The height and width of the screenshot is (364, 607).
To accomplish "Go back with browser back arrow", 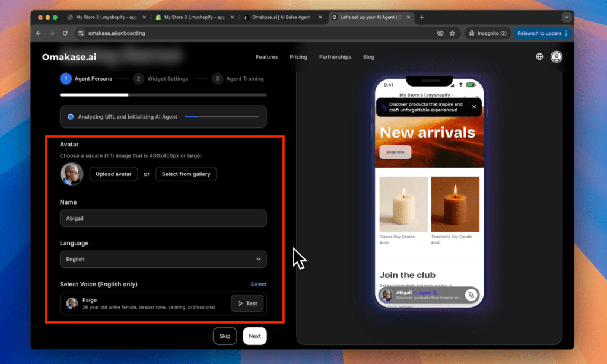I will pyautogui.click(x=39, y=33).
